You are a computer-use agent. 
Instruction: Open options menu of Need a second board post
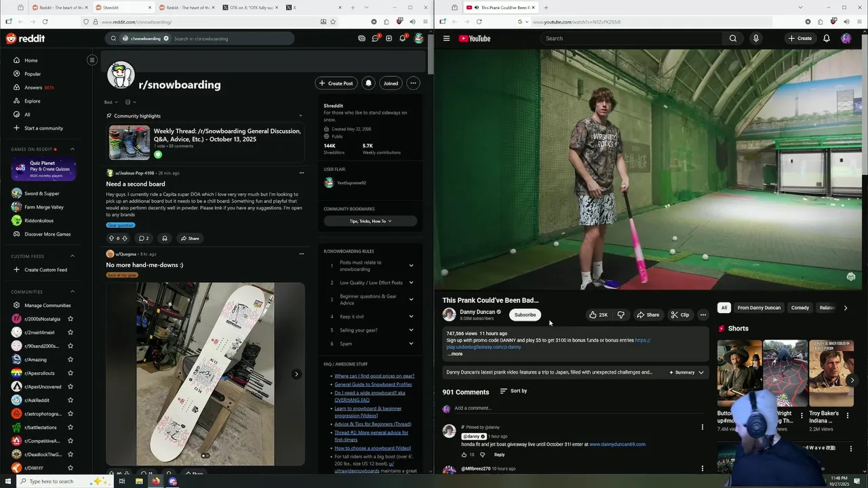(x=302, y=173)
